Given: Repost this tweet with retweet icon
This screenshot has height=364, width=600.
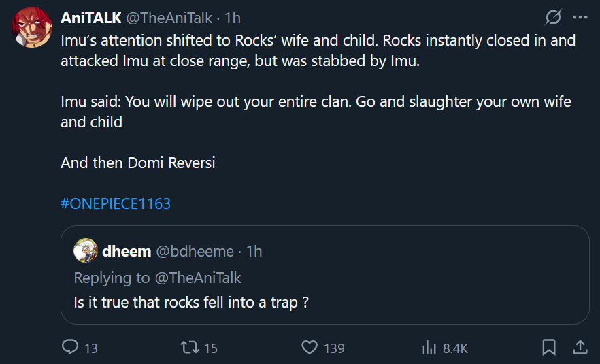Looking at the screenshot, I should 188,348.
